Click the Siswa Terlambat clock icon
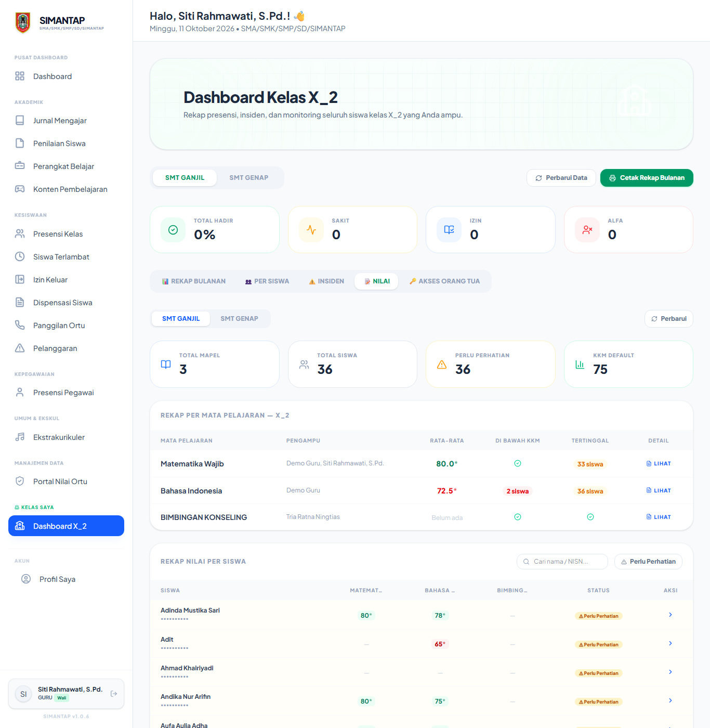 (x=20, y=257)
